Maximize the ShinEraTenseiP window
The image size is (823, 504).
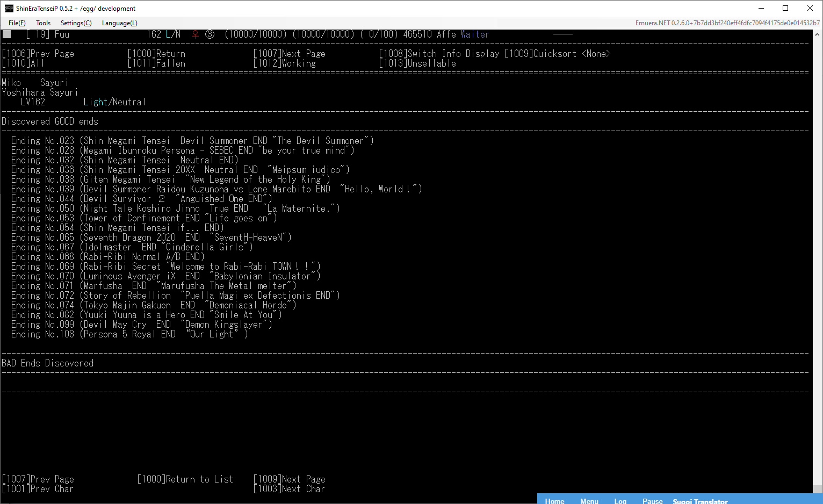click(x=785, y=8)
